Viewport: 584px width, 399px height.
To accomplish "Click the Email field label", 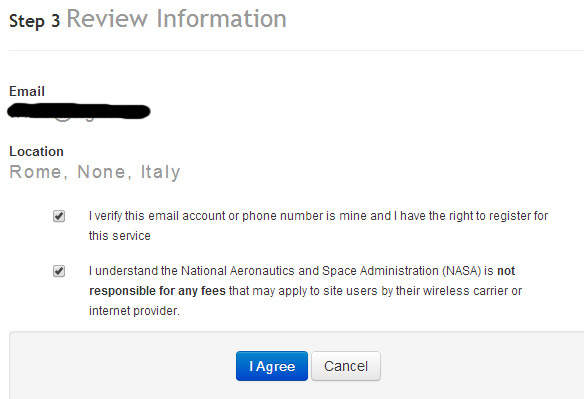I will coord(27,91).
